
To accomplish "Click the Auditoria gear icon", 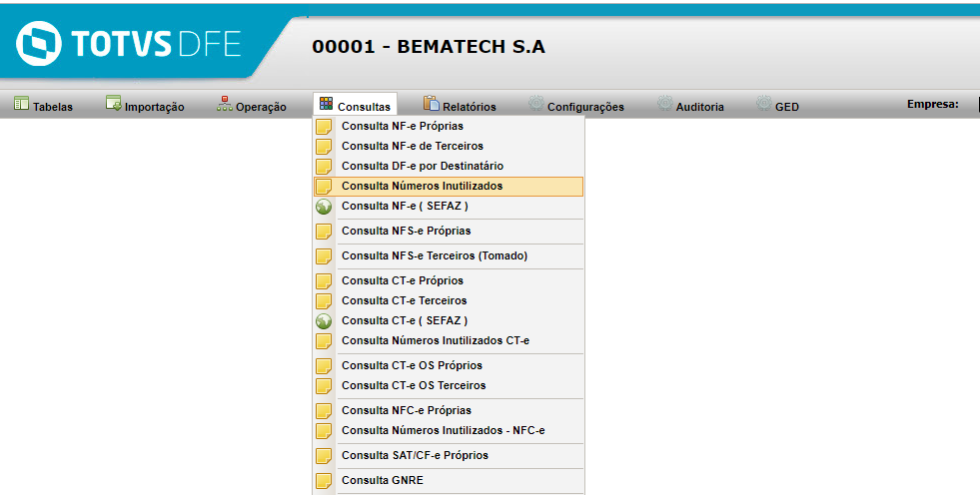I will [x=665, y=103].
